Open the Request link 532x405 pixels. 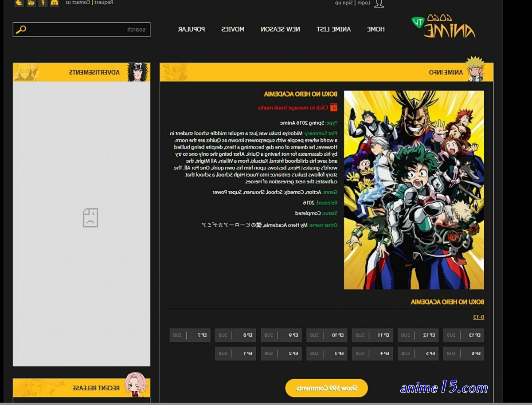click(x=103, y=2)
